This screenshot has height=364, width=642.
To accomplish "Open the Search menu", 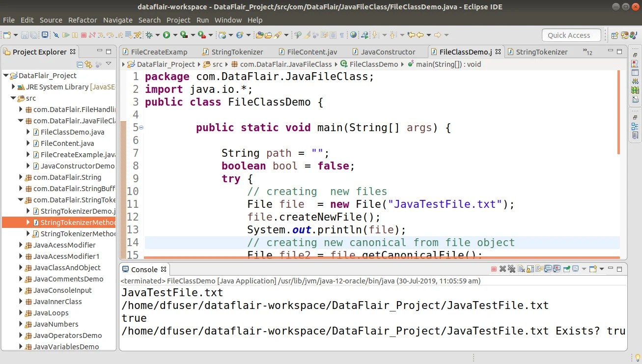I will [x=149, y=20].
